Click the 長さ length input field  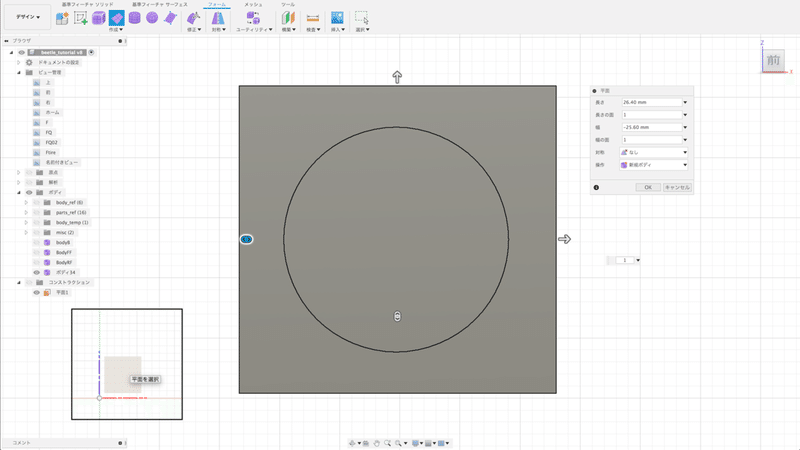pyautogui.click(x=652, y=103)
